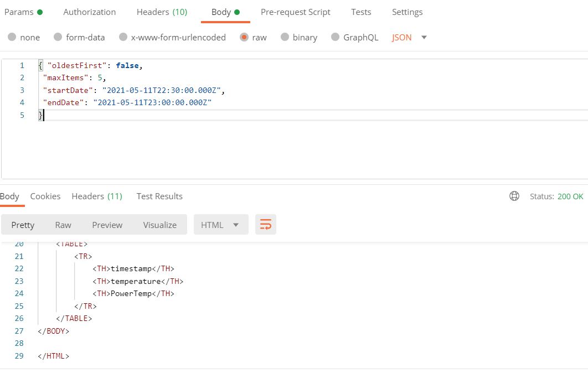Choose the form-data radio option
The width and height of the screenshot is (588, 373).
(58, 38)
